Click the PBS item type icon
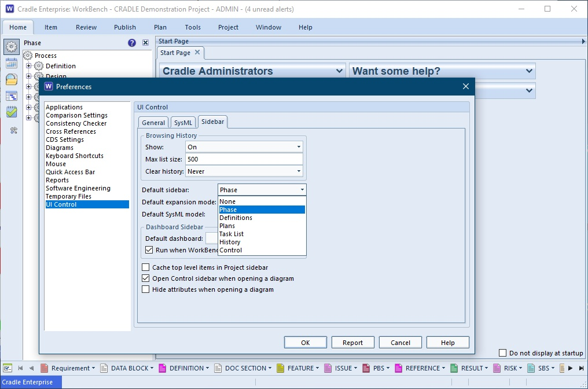588x389 pixels. click(x=366, y=368)
